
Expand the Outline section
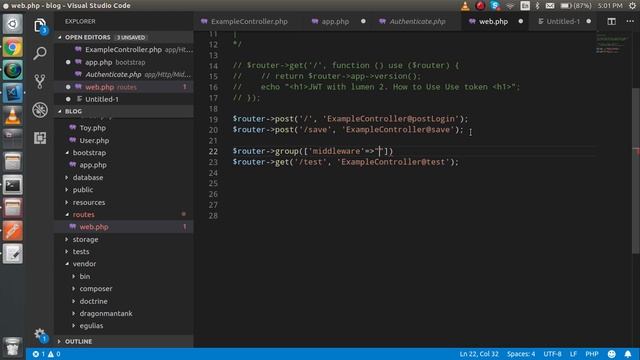(124, 341)
